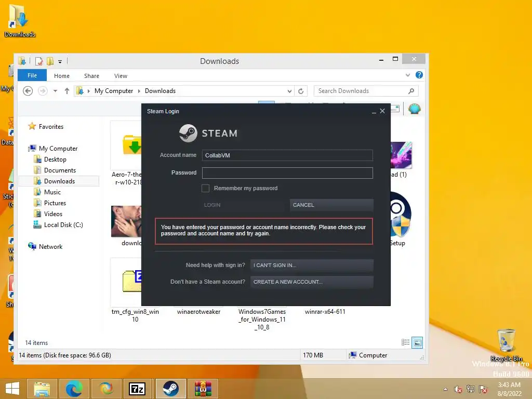
Task: Enable Remember my password checkbox
Action: coord(205,188)
